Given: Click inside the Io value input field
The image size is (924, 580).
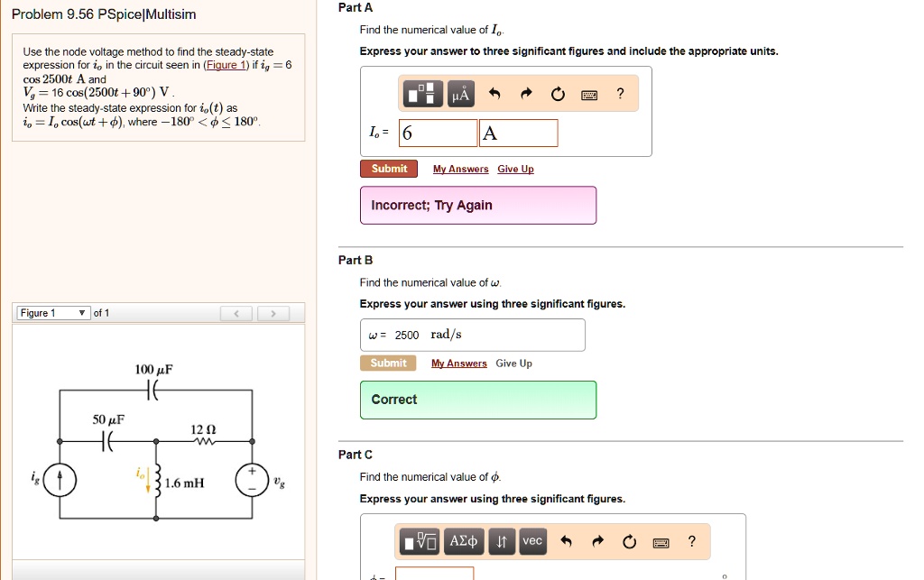Looking at the screenshot, I should pyautogui.click(x=439, y=132).
